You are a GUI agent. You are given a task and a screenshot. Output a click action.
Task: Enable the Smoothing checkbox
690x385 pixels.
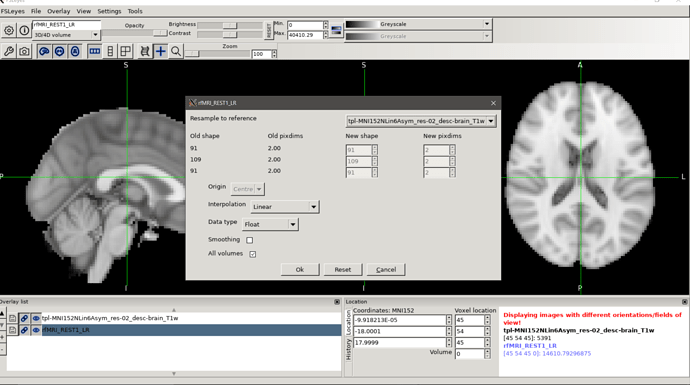click(250, 240)
